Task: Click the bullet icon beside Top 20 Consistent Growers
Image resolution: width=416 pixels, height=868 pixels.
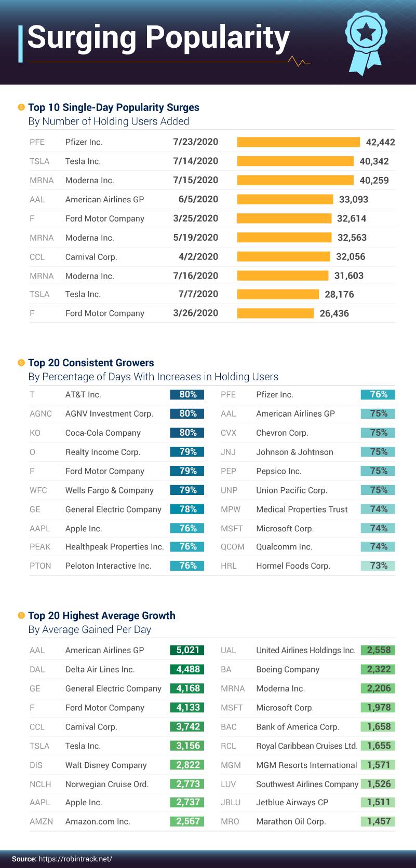Action: 21,363
